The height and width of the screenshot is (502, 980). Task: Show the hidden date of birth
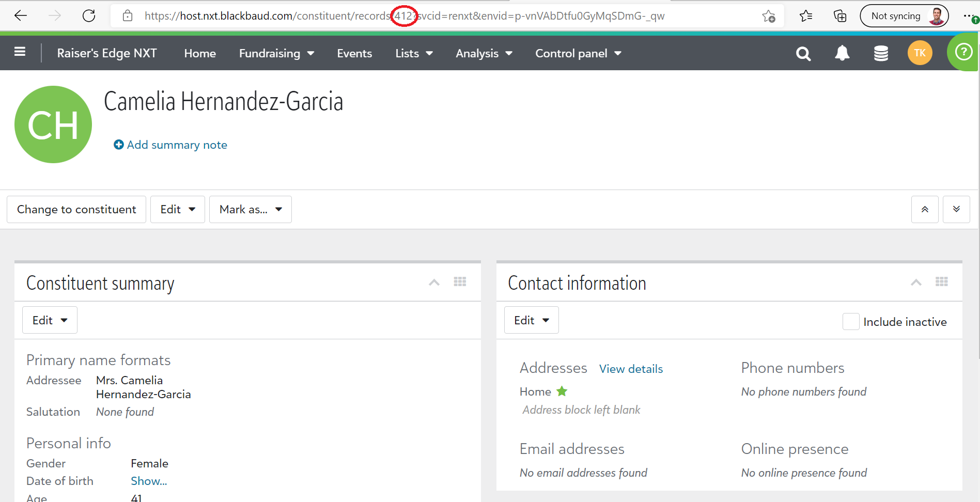[149, 481]
